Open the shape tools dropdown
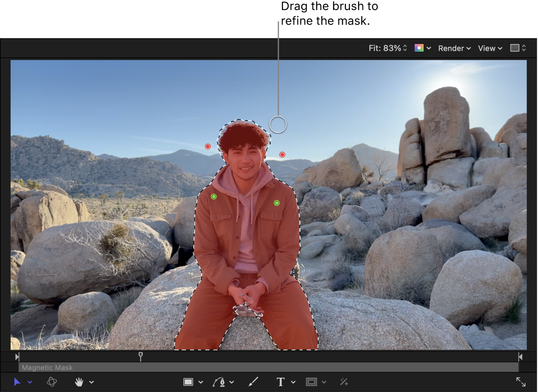This screenshot has height=392, width=538. coord(200,382)
